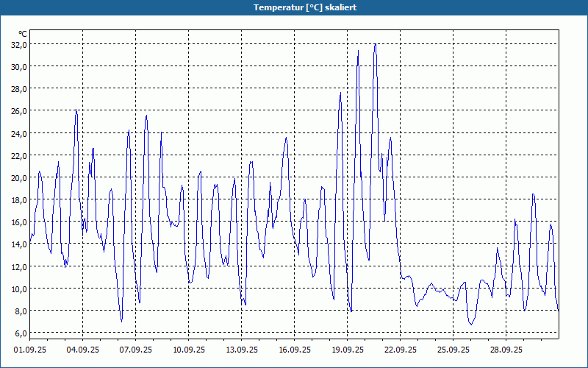The width and height of the screenshot is (588, 368).
Task: Click the '24,0' y-axis label
Action: click(x=19, y=133)
